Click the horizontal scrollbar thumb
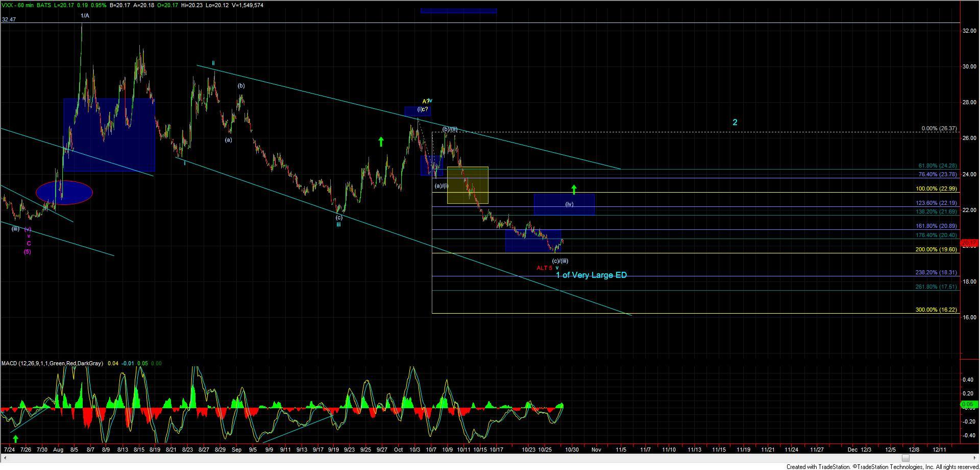This screenshot has height=470, width=980. (905, 458)
